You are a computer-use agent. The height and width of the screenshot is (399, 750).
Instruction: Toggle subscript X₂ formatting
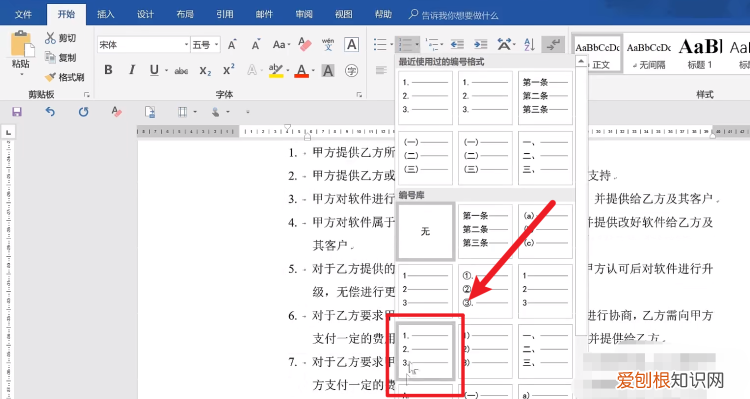point(205,71)
